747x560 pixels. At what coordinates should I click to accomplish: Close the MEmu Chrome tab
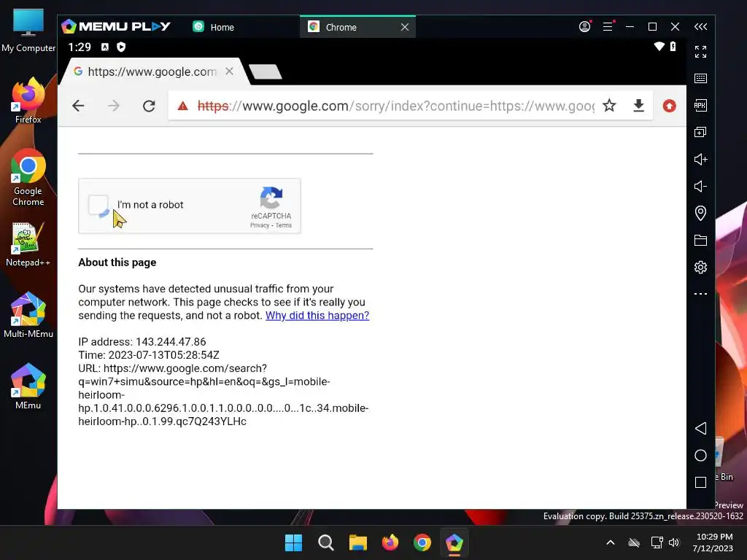(405, 27)
